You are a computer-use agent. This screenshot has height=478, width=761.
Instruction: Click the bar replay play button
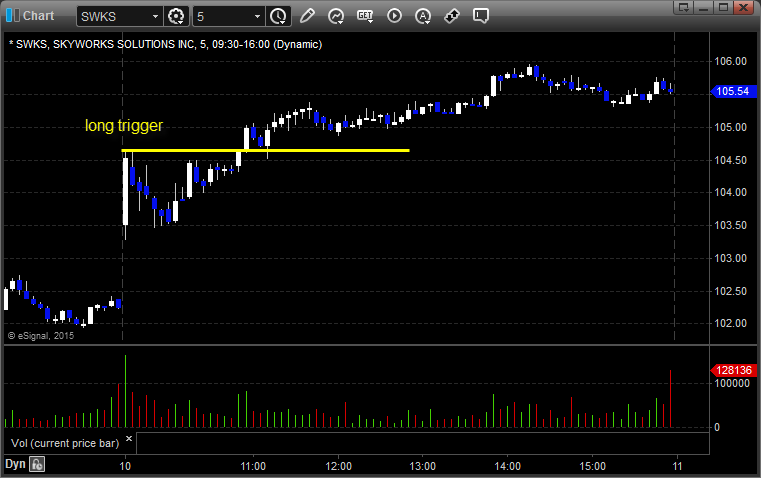tap(394, 16)
